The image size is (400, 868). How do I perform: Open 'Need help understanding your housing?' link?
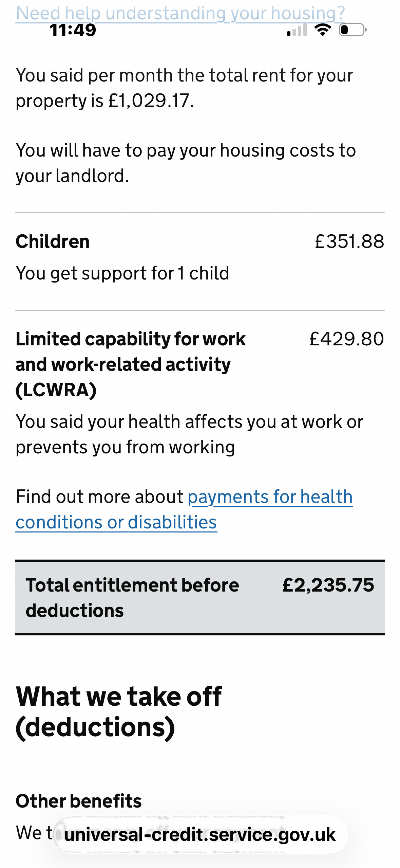point(180,13)
